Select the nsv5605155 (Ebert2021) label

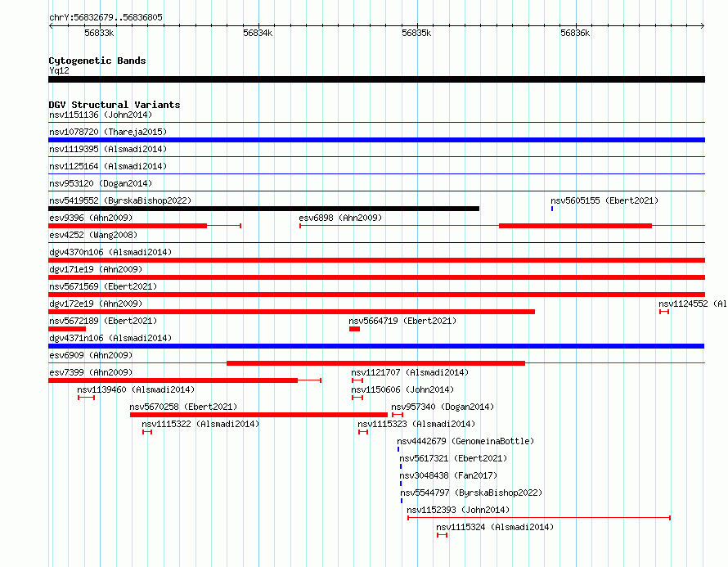[604, 200]
